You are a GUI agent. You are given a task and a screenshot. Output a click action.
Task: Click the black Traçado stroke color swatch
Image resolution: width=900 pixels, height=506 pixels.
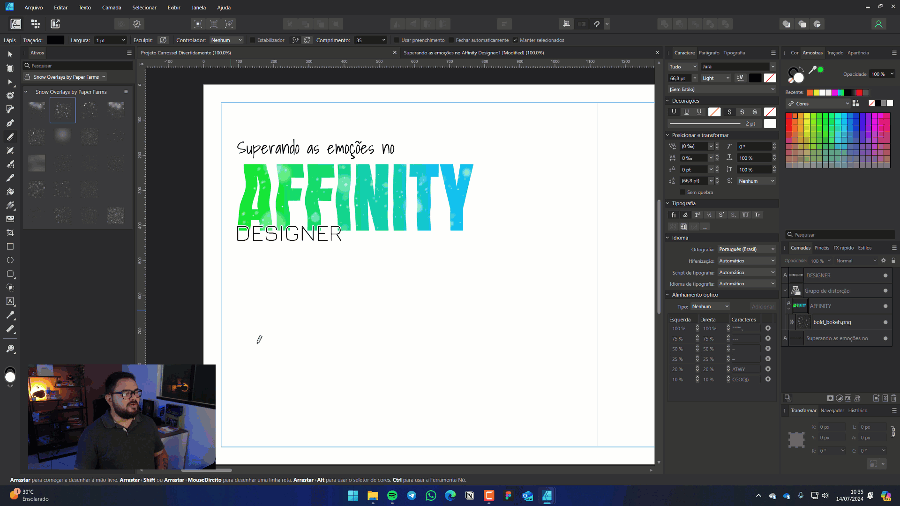tap(55, 40)
